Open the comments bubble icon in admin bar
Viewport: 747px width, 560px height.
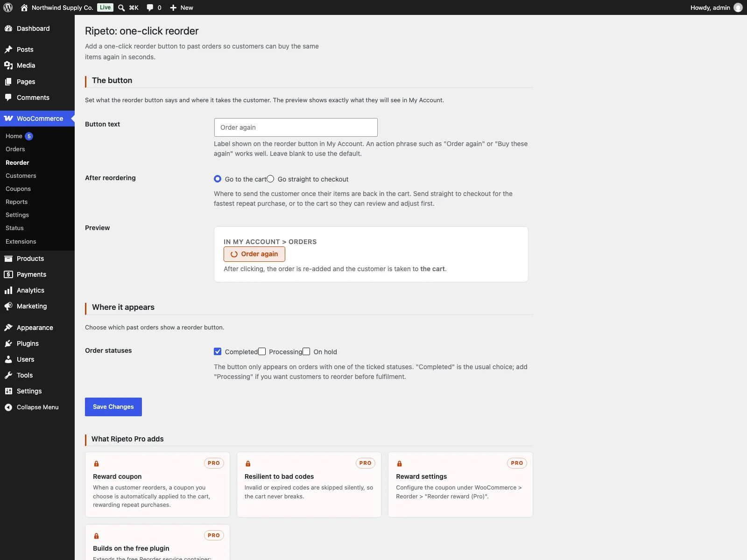pyautogui.click(x=150, y=7)
